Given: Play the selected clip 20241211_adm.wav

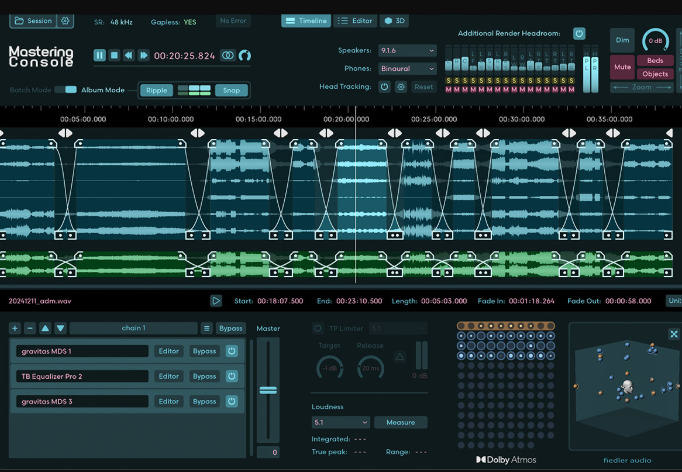Looking at the screenshot, I should tap(216, 301).
